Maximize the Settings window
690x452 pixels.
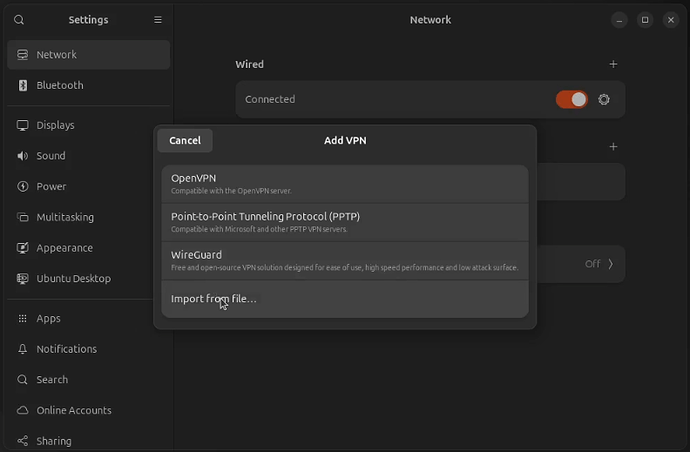click(645, 20)
